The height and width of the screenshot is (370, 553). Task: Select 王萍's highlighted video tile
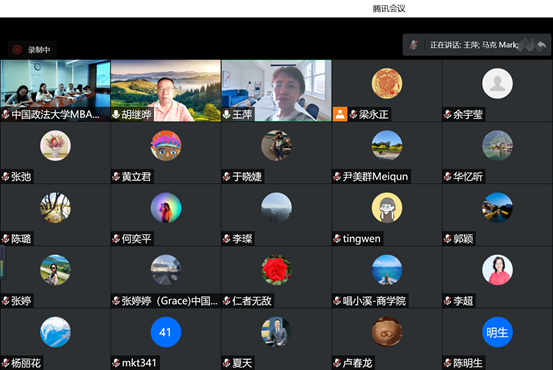(x=276, y=91)
